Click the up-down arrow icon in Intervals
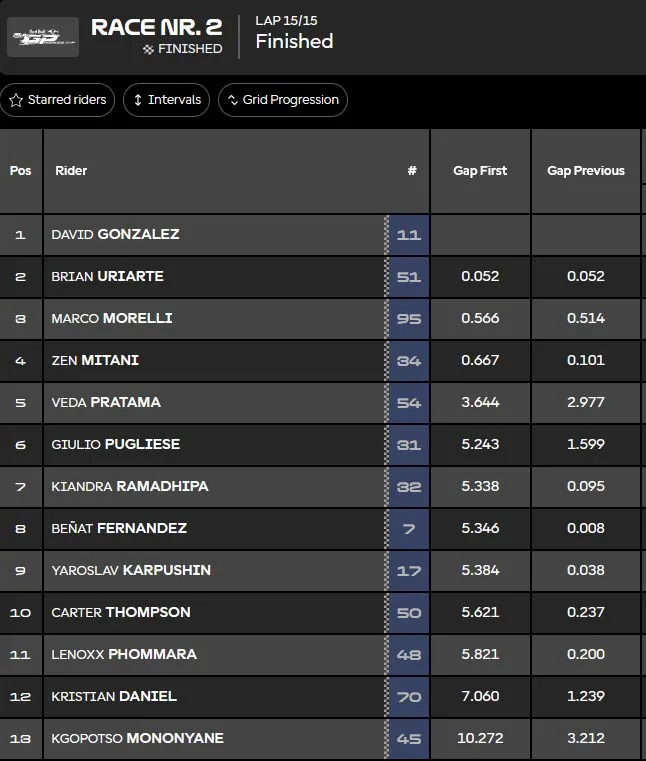The height and width of the screenshot is (761, 646). tap(138, 100)
